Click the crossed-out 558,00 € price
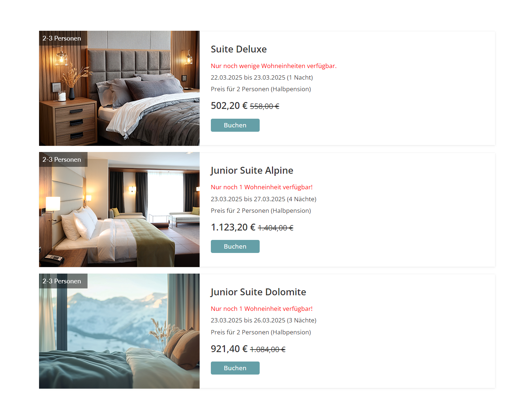532x393 pixels. (x=265, y=106)
